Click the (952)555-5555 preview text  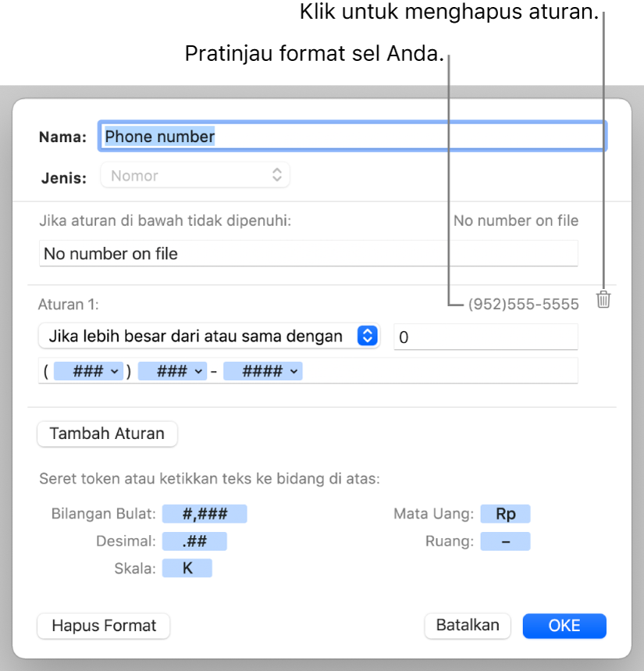(x=524, y=305)
